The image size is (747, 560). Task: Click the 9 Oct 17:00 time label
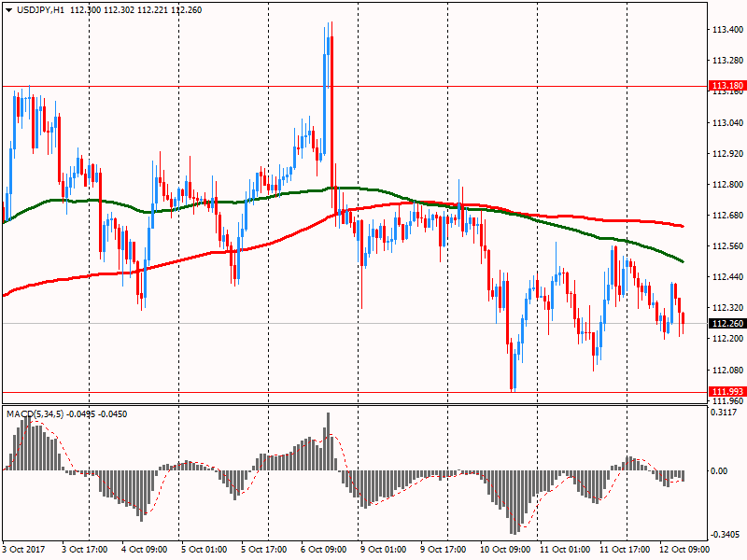[x=443, y=549]
